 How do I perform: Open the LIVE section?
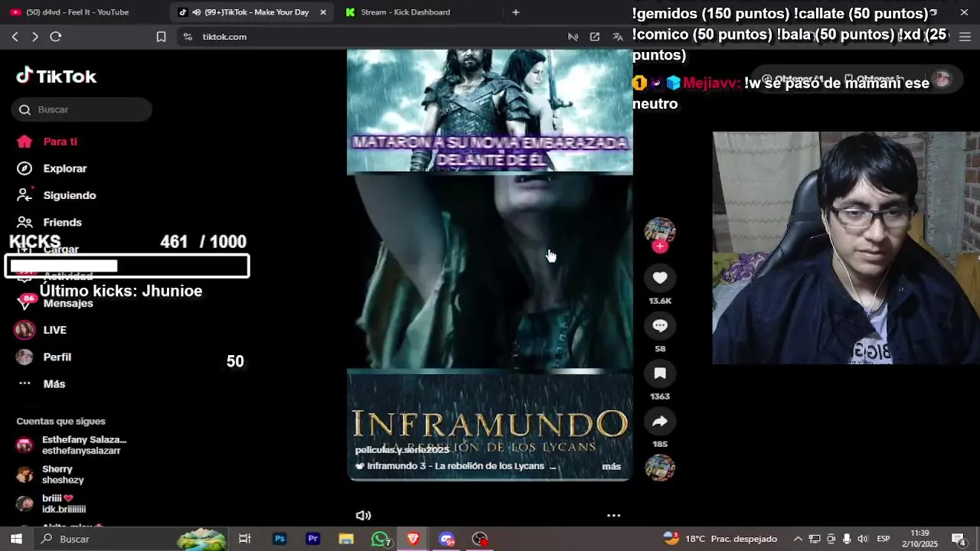(x=41, y=330)
